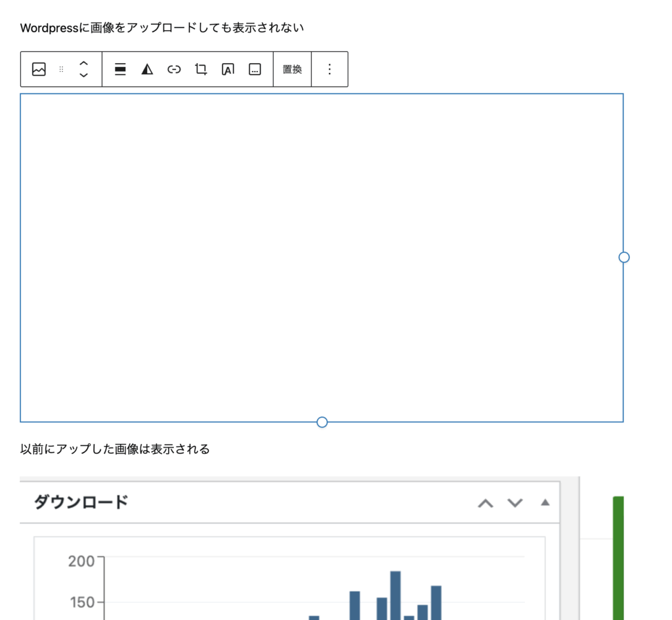Click the 以前にアップした画像は表示される paragraph

point(115,449)
